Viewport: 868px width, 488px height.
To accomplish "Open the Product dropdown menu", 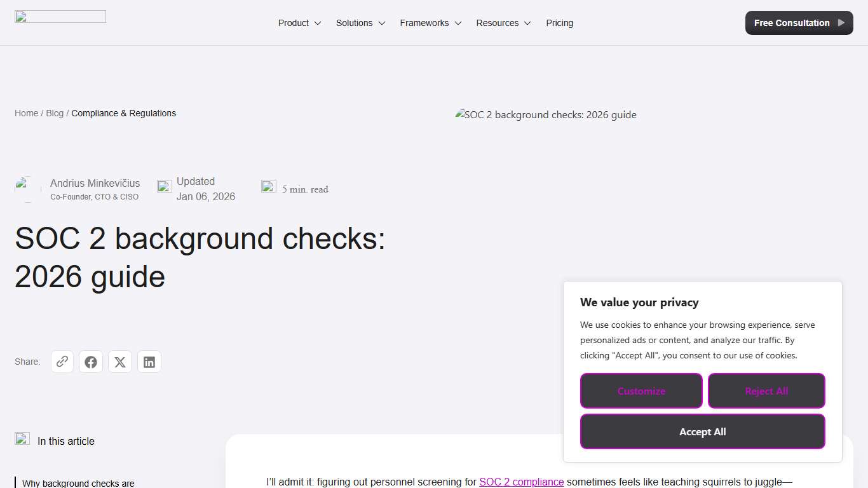I will 293,23.
